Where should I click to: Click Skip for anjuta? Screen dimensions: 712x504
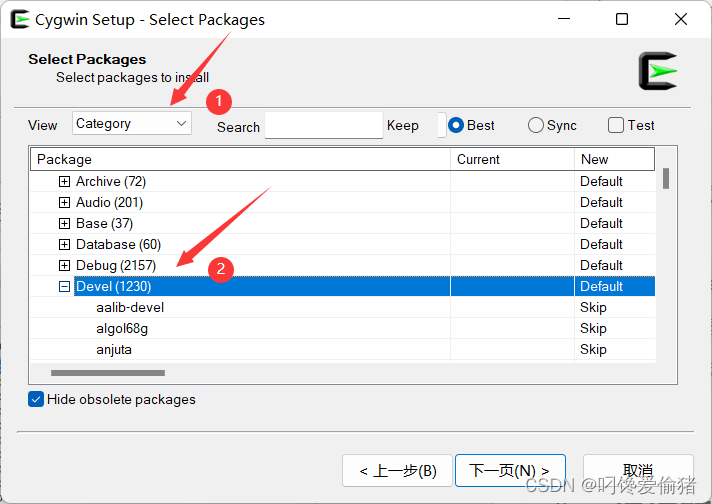click(593, 350)
